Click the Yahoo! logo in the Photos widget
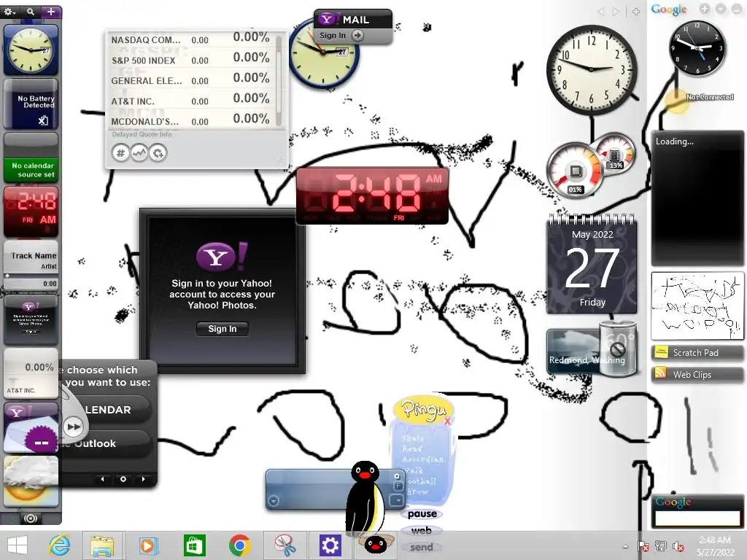 [x=222, y=256]
